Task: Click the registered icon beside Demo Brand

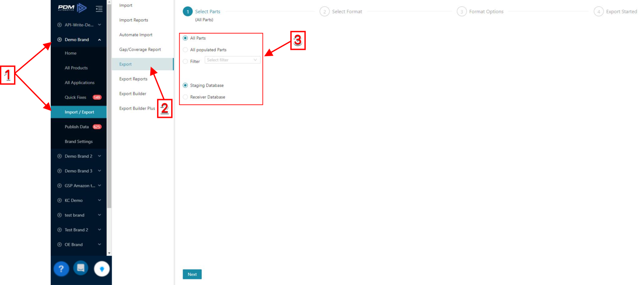Action: tap(59, 39)
